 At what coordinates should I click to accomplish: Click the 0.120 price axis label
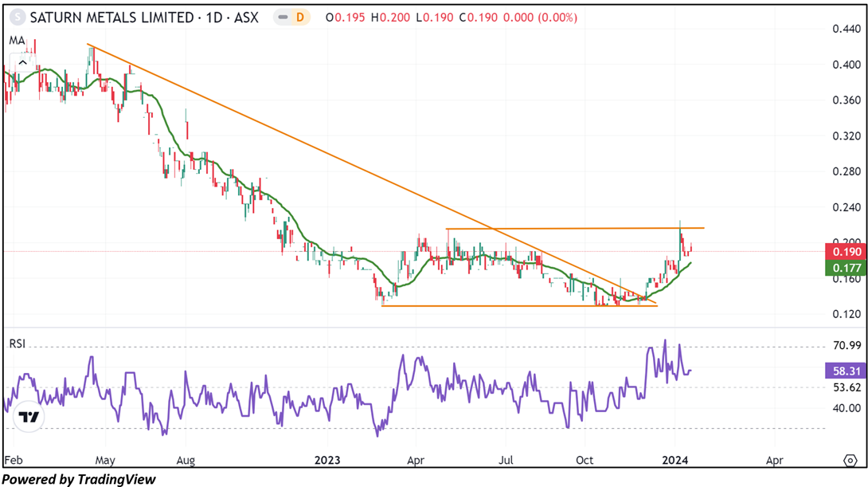pos(846,314)
